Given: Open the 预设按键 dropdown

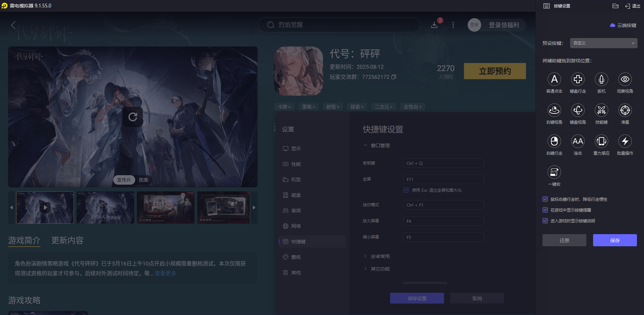Looking at the screenshot, I should point(603,43).
